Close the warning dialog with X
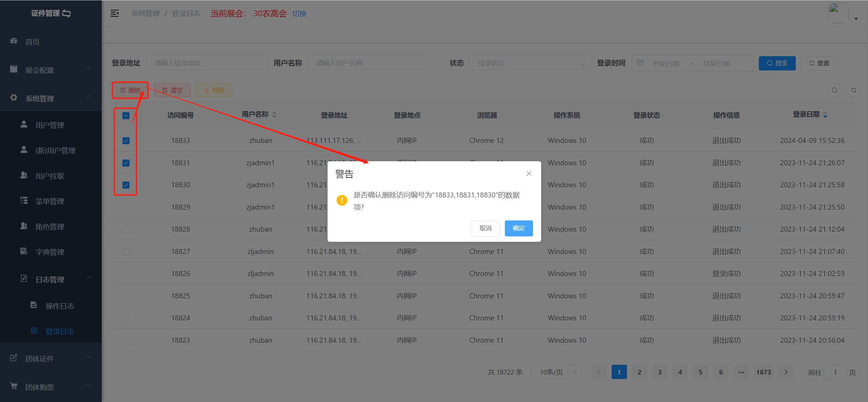 point(529,173)
